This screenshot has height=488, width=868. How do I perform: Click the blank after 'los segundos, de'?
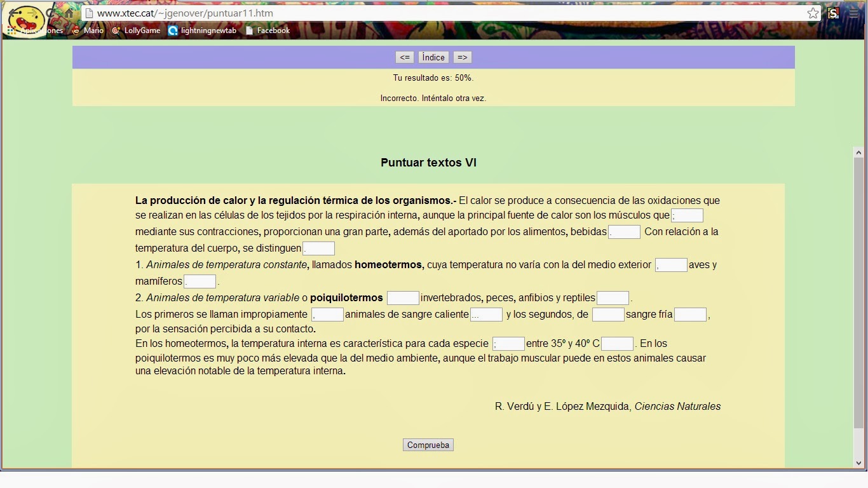coord(609,315)
